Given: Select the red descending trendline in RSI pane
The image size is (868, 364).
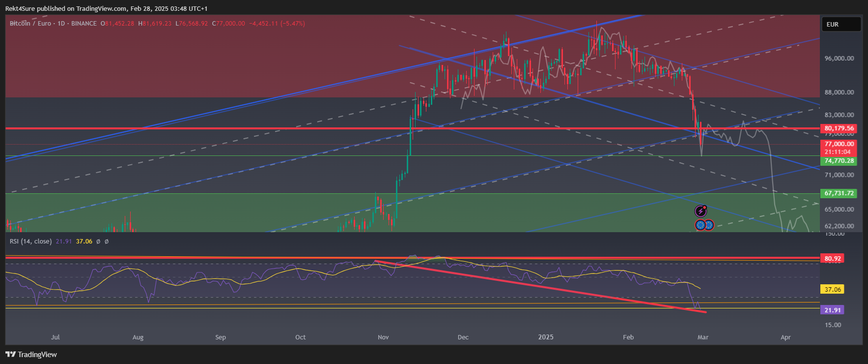Looking at the screenshot, I should click(540, 286).
